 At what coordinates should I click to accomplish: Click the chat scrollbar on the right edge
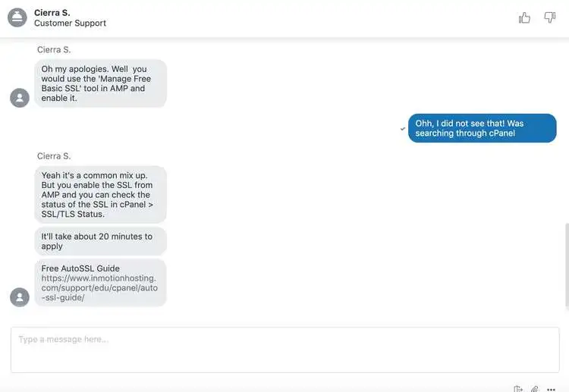(567, 265)
